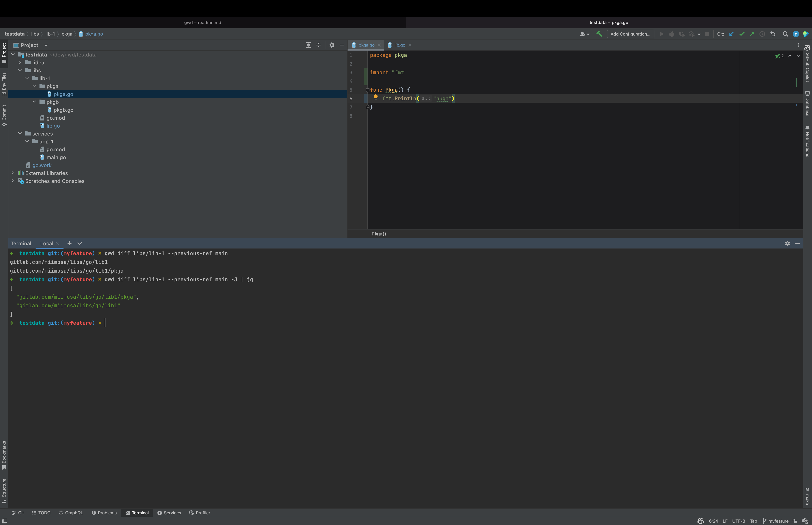812x525 pixels.
Task: Collapse the app-1 folder
Action: (x=27, y=141)
